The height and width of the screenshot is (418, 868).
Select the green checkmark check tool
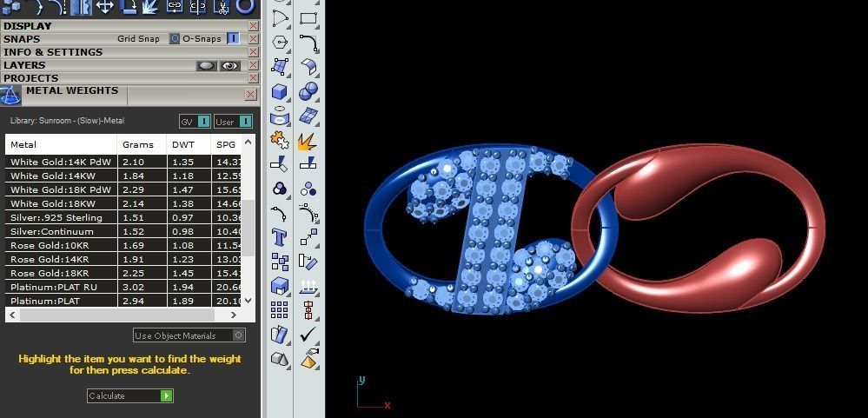[308, 334]
